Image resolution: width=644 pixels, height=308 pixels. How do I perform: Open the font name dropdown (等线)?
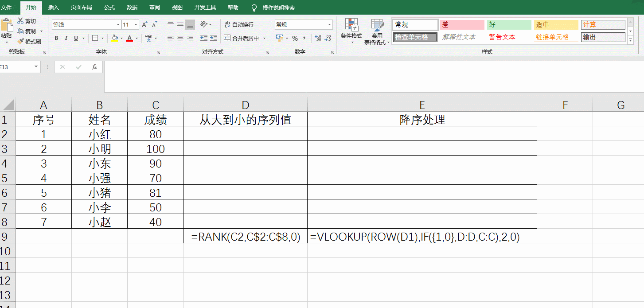[118, 25]
